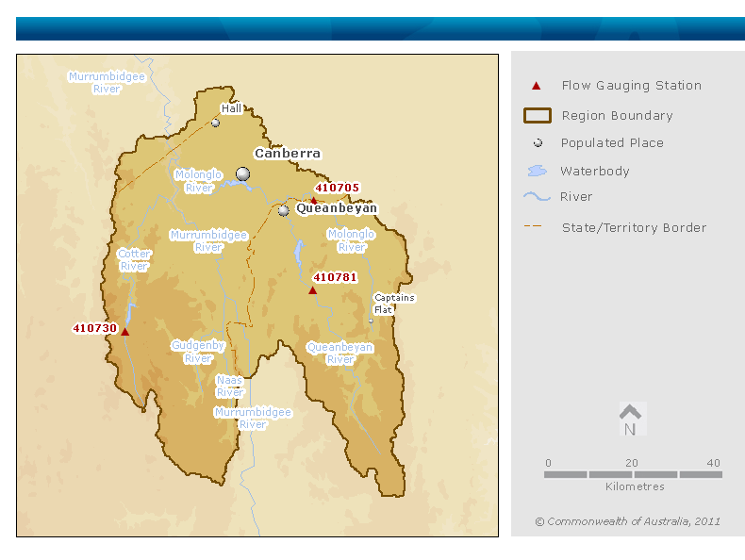745x560 pixels.
Task: Select the Queanbeyan populated place marker
Action: coord(284,210)
